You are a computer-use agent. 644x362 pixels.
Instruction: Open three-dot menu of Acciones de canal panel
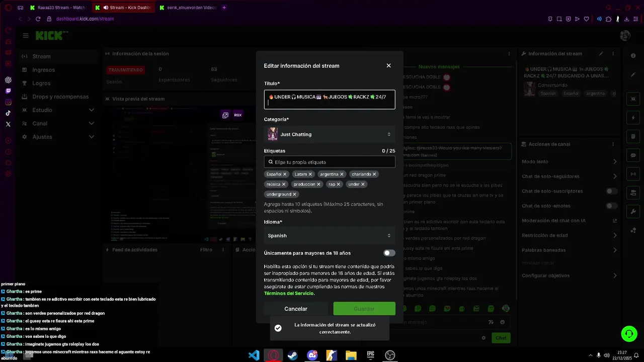tap(613, 144)
